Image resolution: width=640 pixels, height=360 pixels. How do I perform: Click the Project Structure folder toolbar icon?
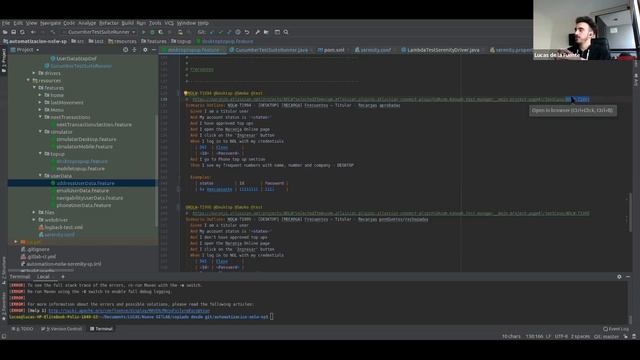point(266,32)
